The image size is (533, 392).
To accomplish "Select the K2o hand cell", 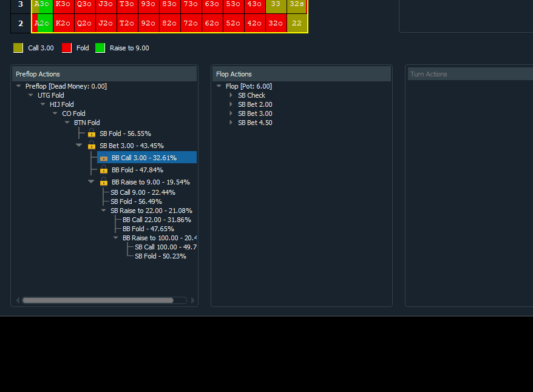I will click(x=63, y=24).
